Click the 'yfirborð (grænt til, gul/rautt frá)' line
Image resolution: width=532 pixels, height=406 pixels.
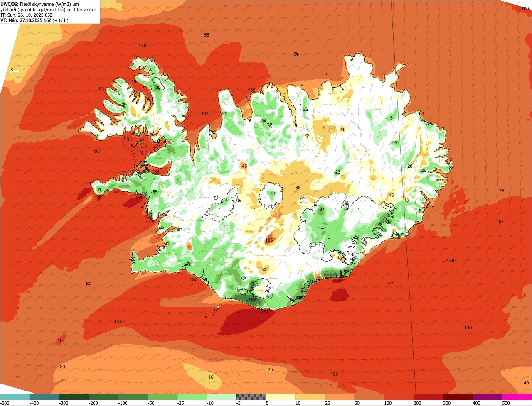(49, 9)
